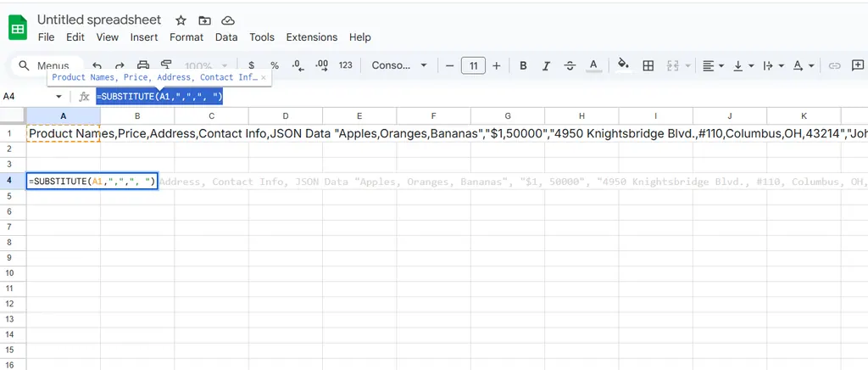Toggle italic text formatting
This screenshot has width=868, height=370.
(x=546, y=65)
